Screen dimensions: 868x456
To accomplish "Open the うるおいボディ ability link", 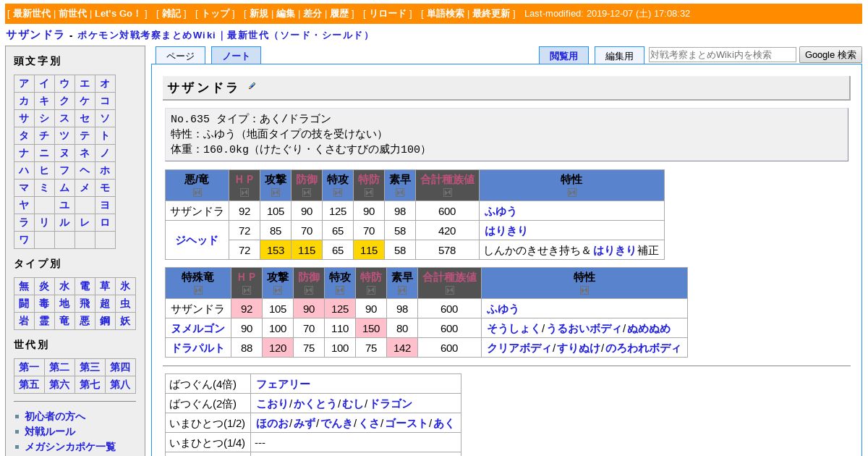I will click(x=584, y=328).
